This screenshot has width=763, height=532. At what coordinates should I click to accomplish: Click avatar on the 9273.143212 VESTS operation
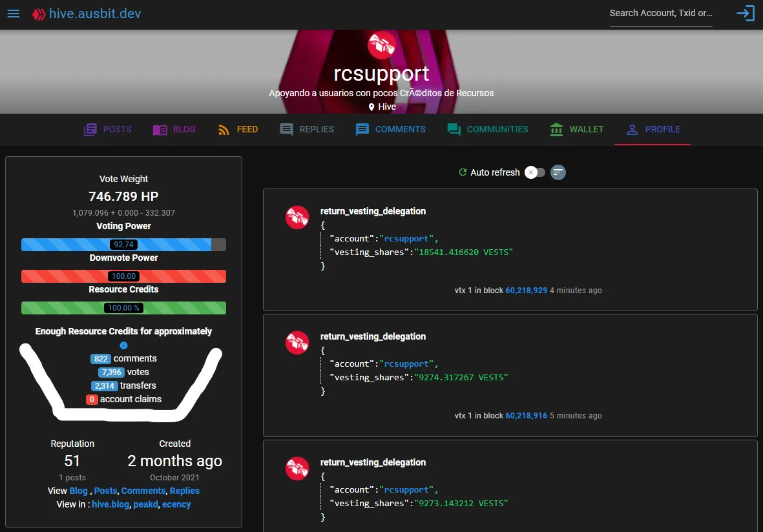point(297,469)
